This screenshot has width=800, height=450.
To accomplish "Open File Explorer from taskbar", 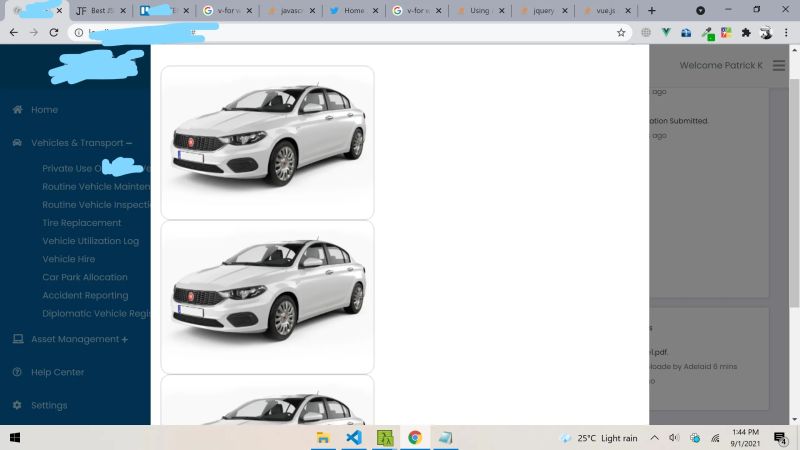I will point(323,438).
